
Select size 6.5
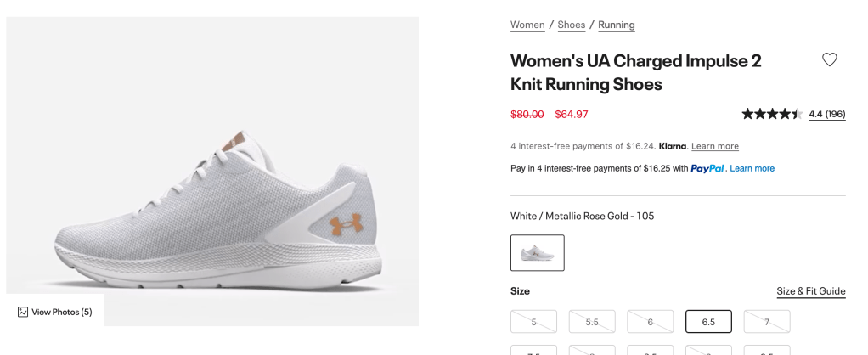708,322
